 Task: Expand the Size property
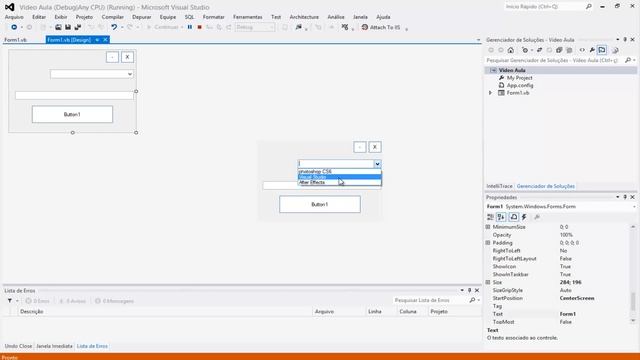coord(488,282)
